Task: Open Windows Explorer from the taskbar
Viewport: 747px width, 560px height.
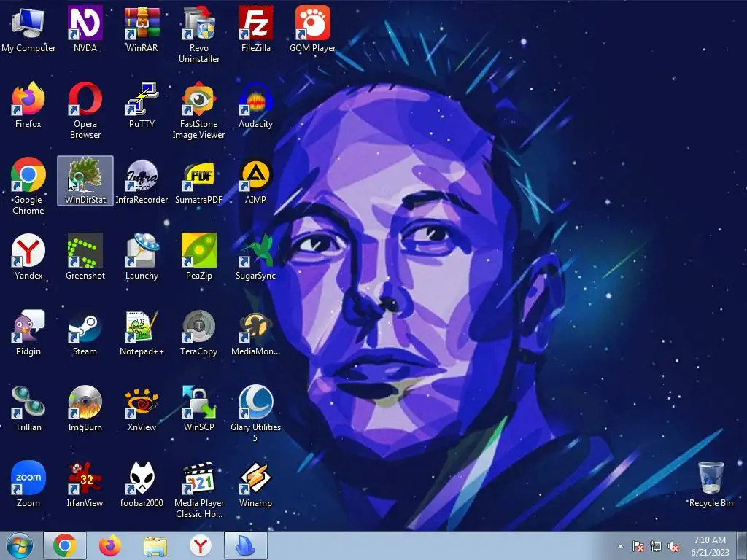Action: [155, 546]
